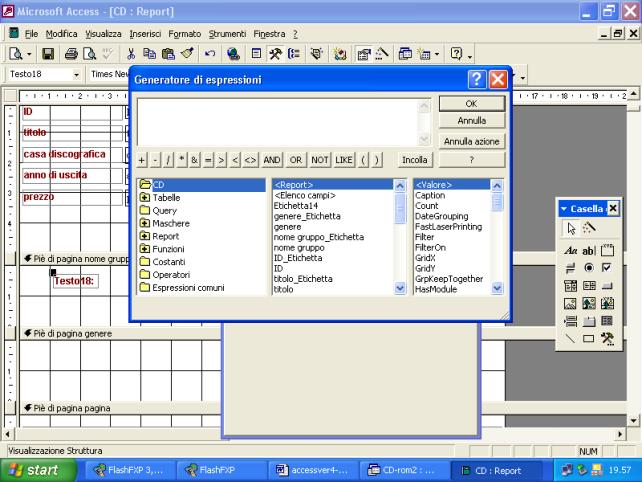Click the AND operator button
The image size is (642, 482).
[x=271, y=160]
